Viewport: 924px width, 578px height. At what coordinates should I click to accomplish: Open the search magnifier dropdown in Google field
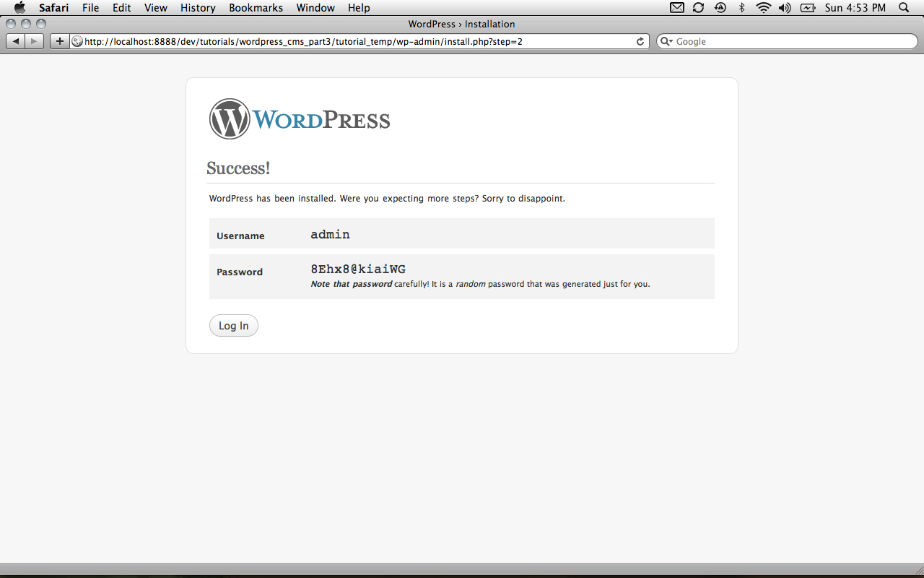(x=667, y=41)
